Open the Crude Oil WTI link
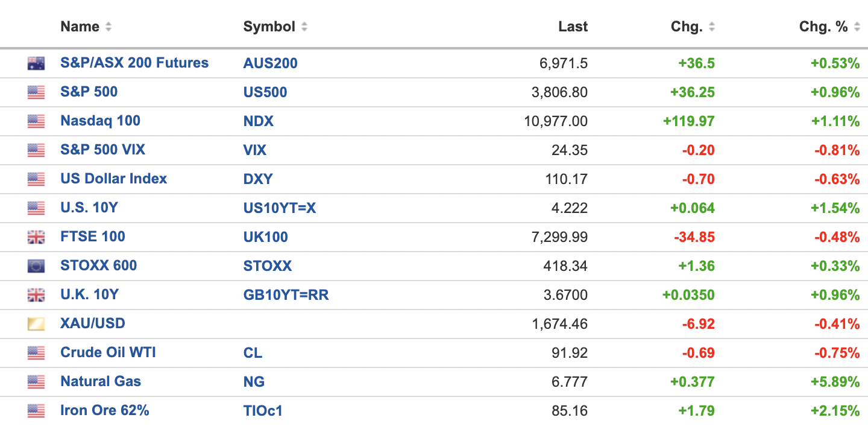 108,352
